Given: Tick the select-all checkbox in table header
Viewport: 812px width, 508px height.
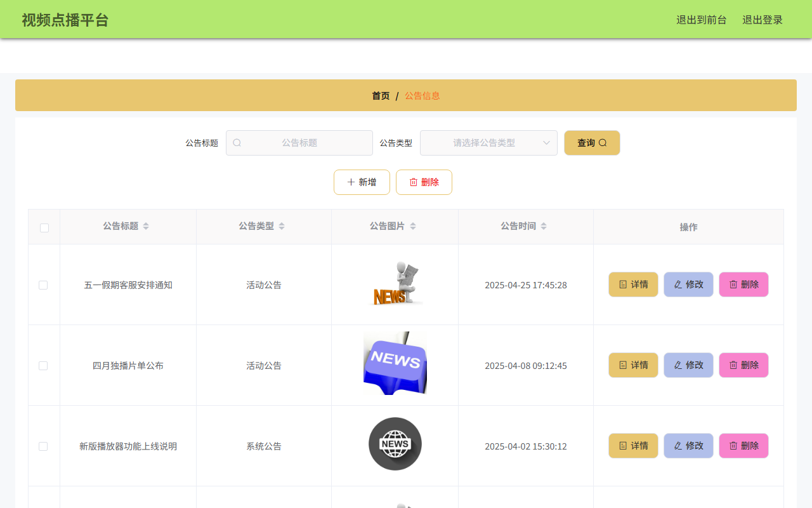Looking at the screenshot, I should click(x=44, y=227).
